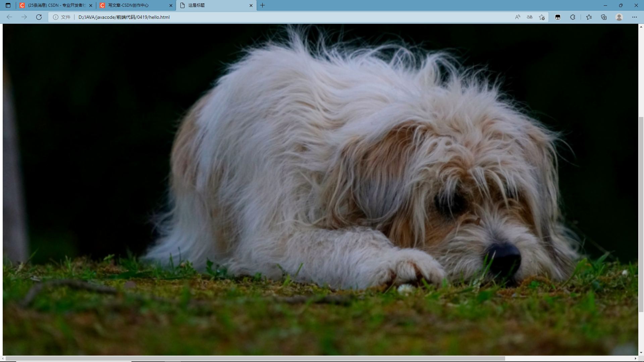Click the Read aloud icon
644x362 pixels.
518,17
